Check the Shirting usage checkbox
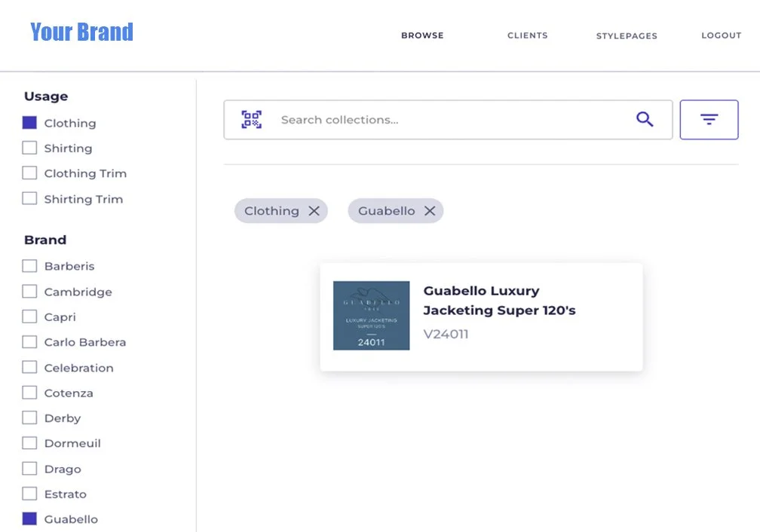 click(29, 148)
